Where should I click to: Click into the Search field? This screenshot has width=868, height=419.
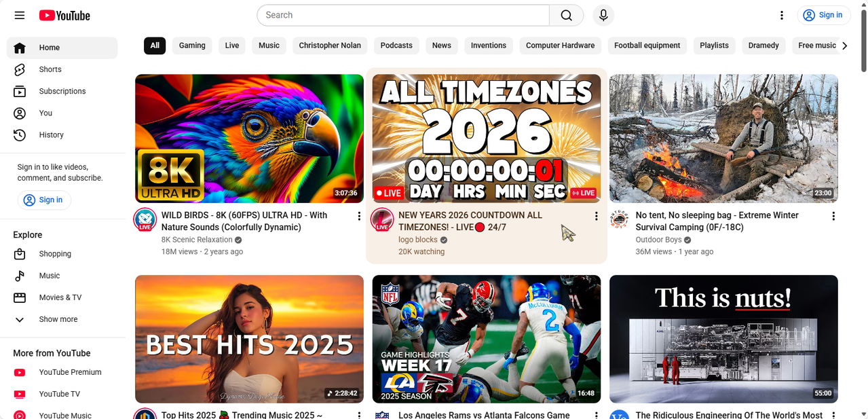403,15
